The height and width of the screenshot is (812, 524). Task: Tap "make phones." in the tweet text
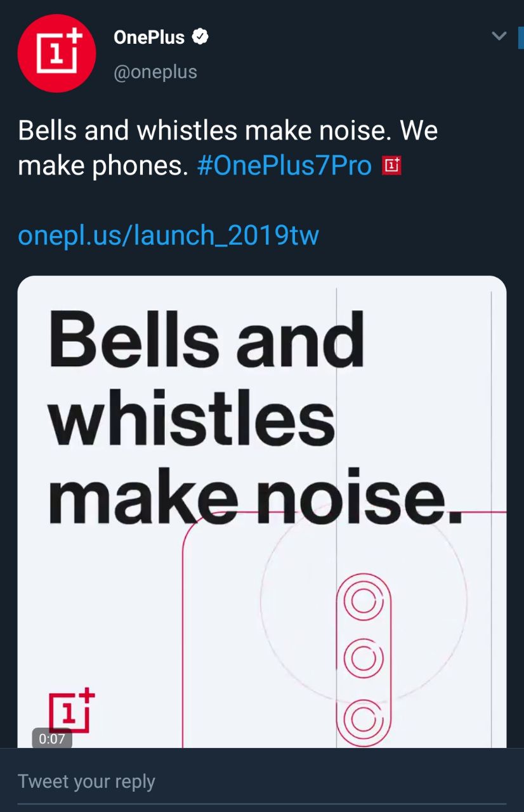pos(103,166)
